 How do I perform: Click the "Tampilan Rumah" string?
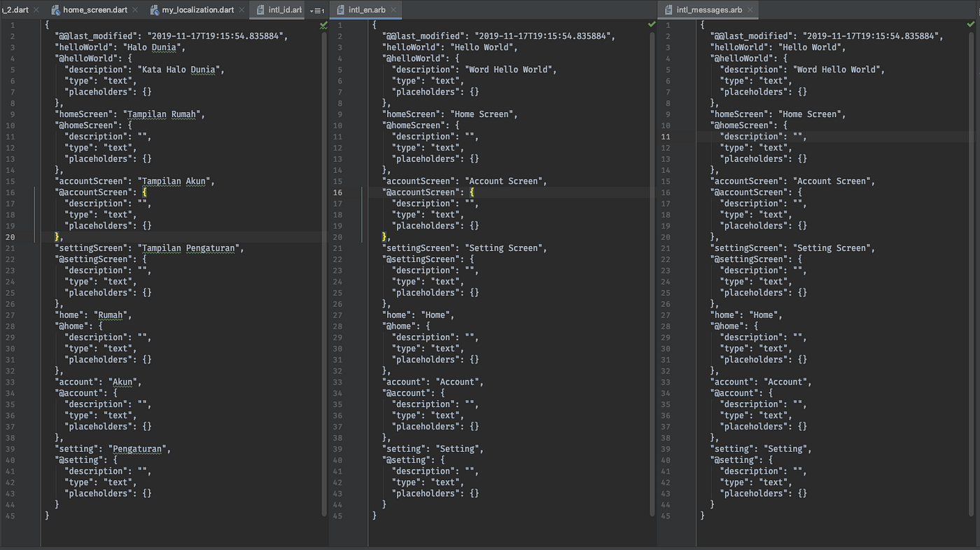click(163, 114)
